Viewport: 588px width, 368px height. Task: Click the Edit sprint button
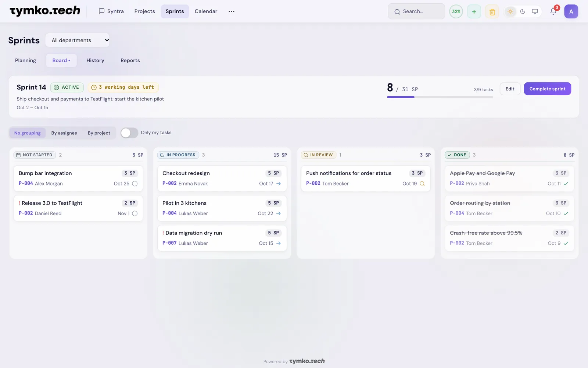point(510,89)
